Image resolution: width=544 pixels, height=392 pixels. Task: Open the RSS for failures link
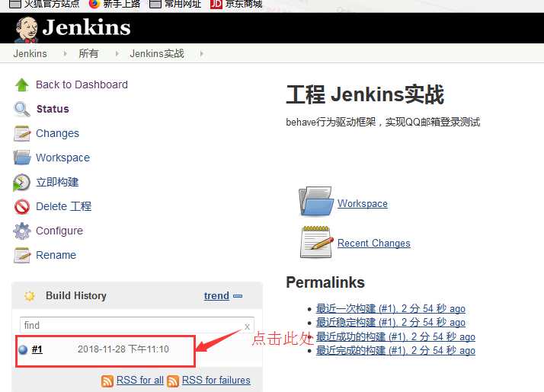216,381
